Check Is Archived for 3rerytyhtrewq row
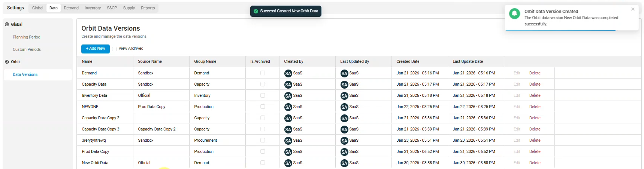644x169 pixels. point(263,141)
